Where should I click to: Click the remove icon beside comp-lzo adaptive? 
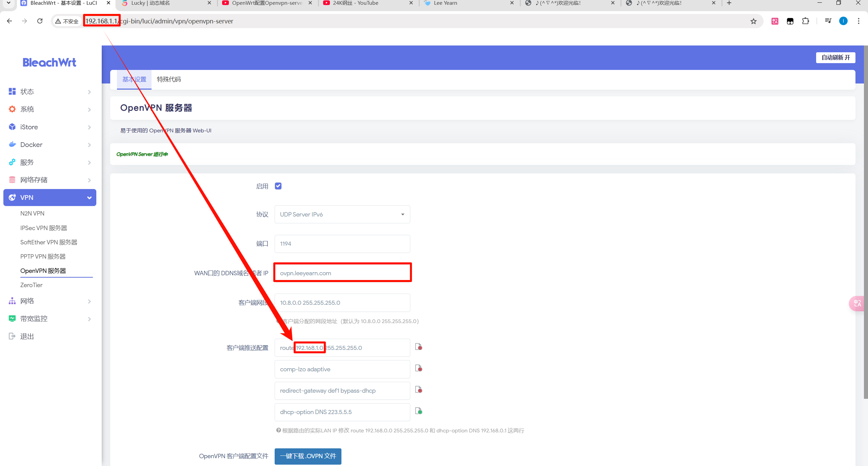click(x=419, y=369)
